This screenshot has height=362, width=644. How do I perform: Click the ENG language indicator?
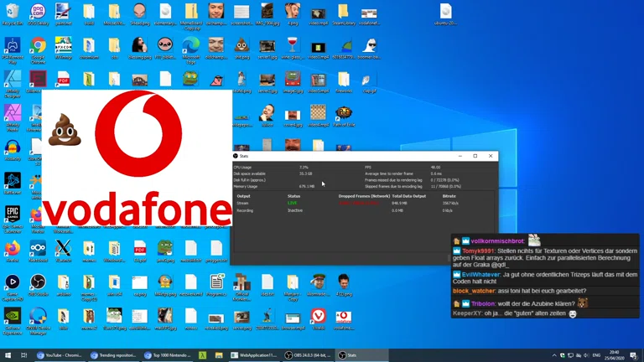pyautogui.click(x=596, y=355)
